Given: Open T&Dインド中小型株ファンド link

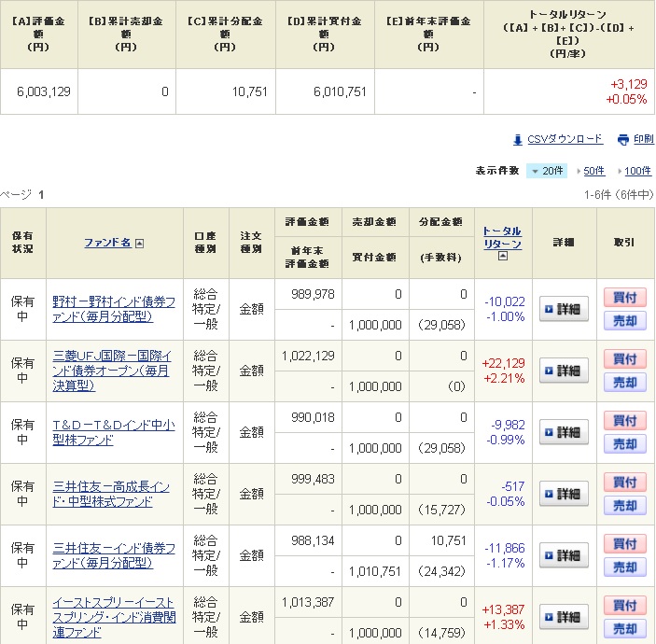Looking at the screenshot, I should pyautogui.click(x=114, y=432).
